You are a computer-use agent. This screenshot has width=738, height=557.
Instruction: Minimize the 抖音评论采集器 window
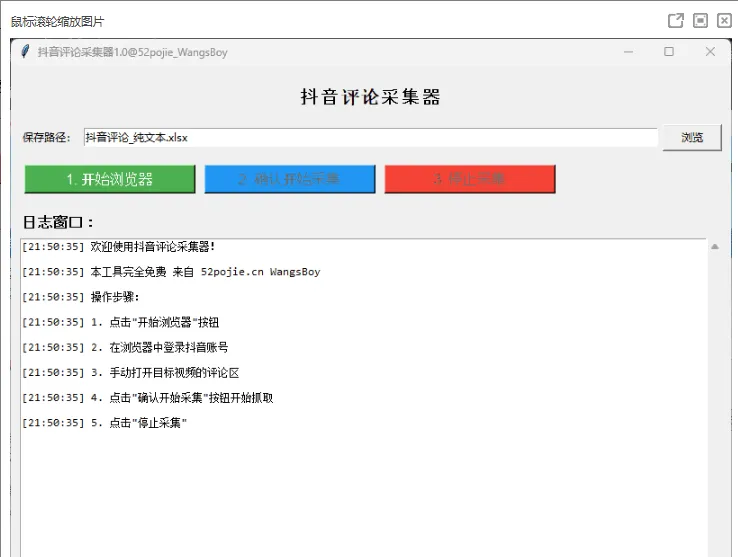tap(628, 52)
